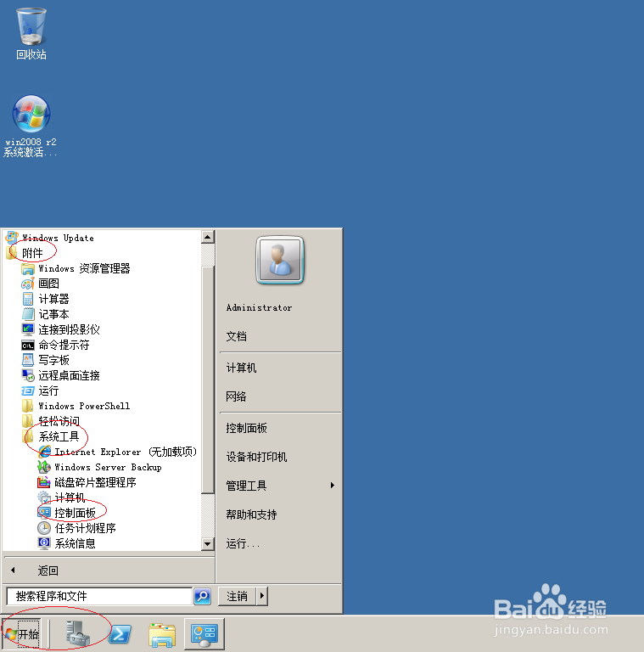Click the 附件 folder icon
This screenshot has width=644, height=652.
[12, 253]
